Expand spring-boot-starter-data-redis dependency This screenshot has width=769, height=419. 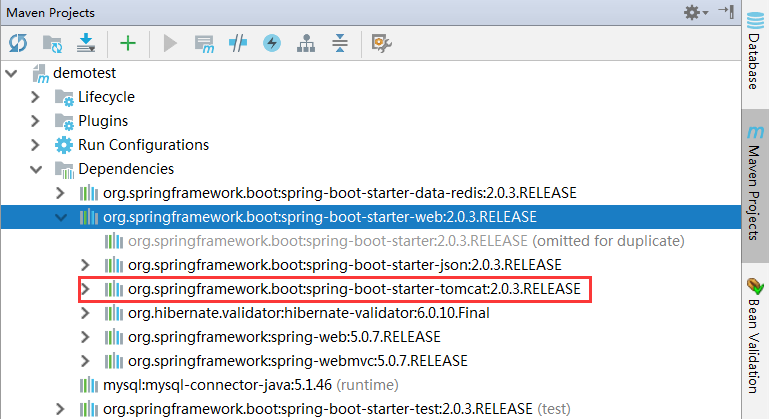(x=60, y=193)
